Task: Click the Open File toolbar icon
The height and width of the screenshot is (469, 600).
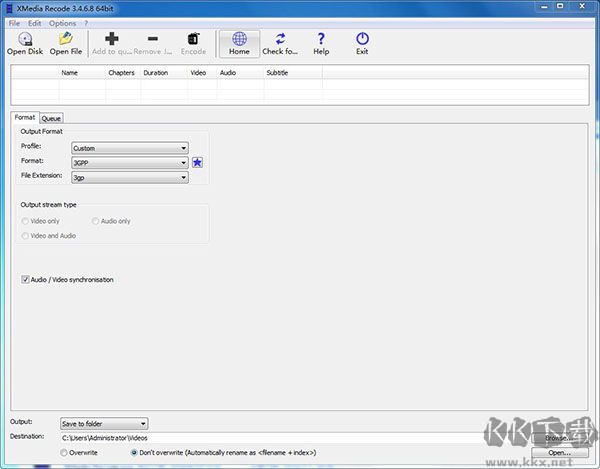Action: point(66,39)
